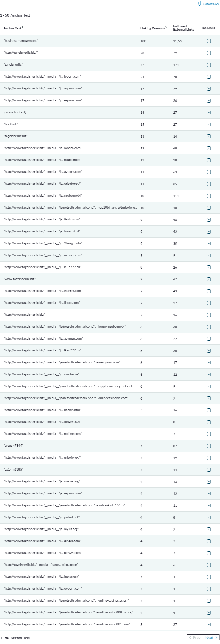
Task: Expand top links for "http://tageisnerllc.biz/" row
Action: 209,53
